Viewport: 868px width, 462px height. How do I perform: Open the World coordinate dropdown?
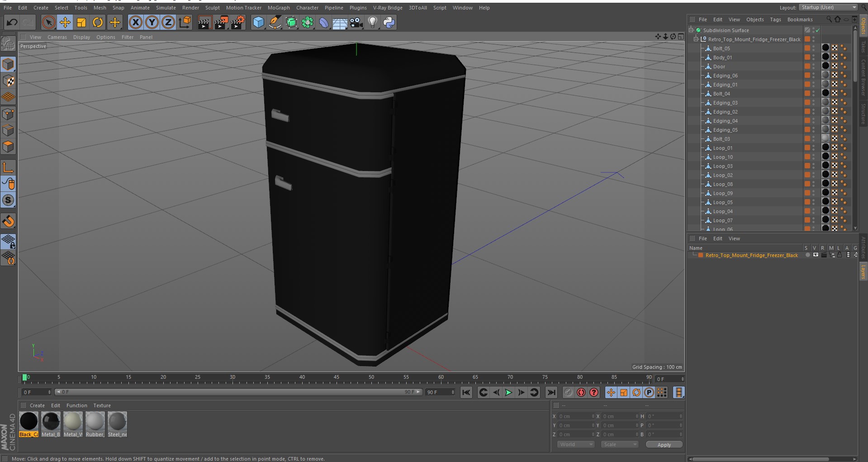click(576, 444)
